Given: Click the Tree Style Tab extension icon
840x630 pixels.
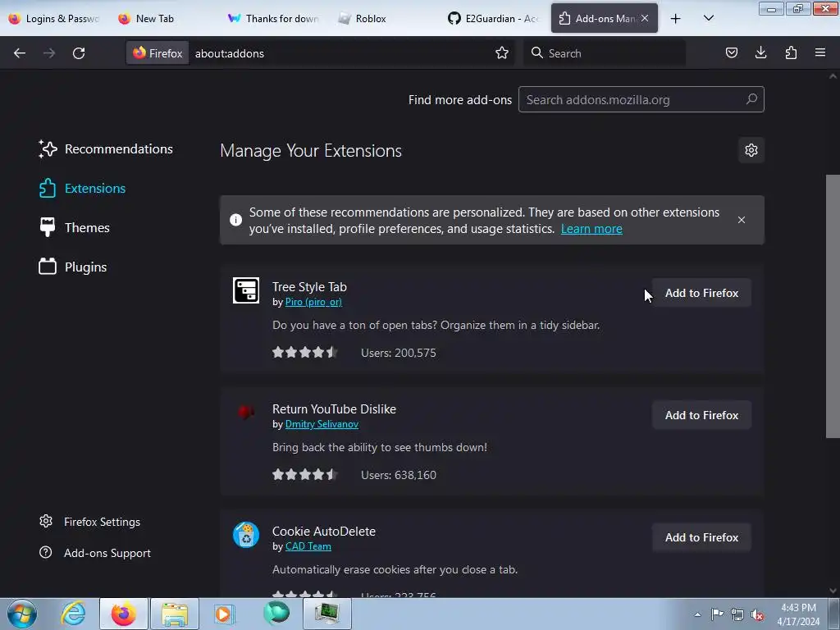Looking at the screenshot, I should point(246,290).
